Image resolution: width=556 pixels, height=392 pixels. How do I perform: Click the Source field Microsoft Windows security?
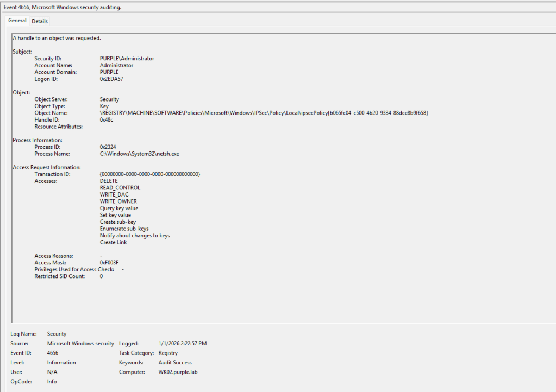pos(80,344)
